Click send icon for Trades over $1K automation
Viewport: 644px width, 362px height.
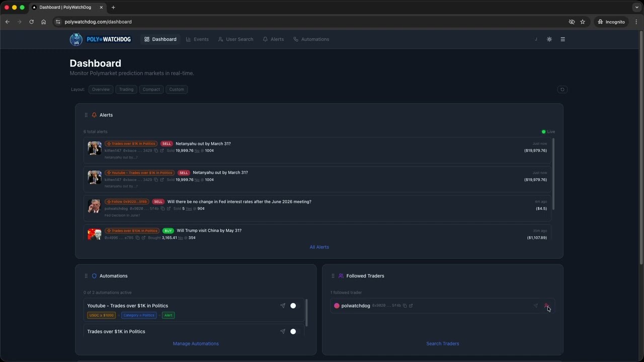(283, 331)
